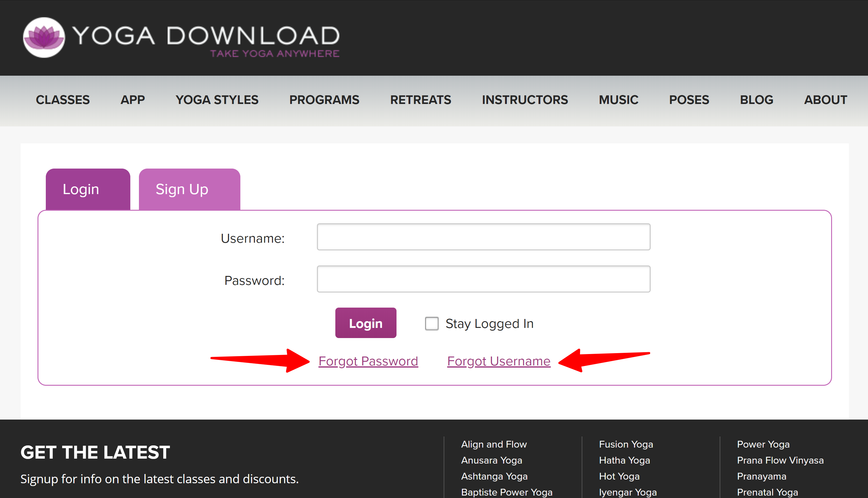Screen dimensions: 868x498
Task: Open the APP menu item
Action: pos(132,100)
